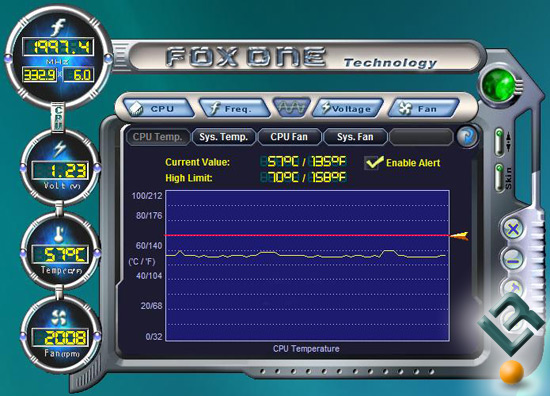Image resolution: width=550 pixels, height=396 pixels.
Task: Click the Fan rpm gauge showing 2008
Action: point(60,334)
